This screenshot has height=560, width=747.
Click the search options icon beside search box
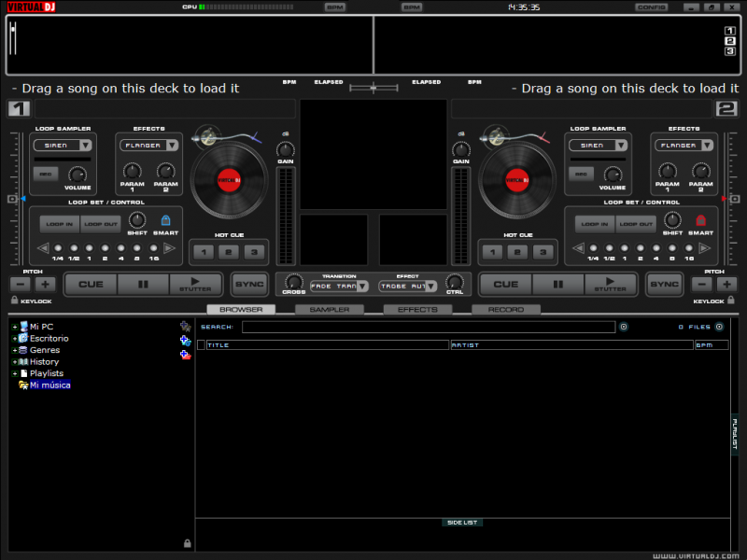pyautogui.click(x=624, y=328)
